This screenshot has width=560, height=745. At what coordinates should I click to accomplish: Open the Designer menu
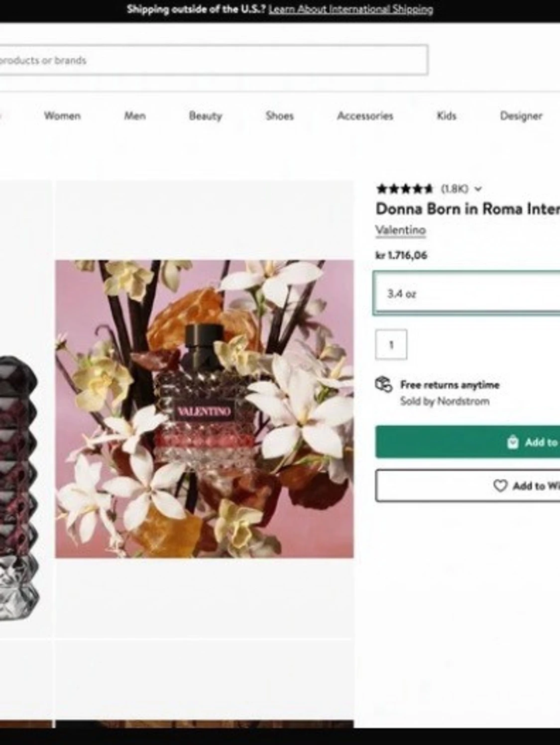click(x=521, y=116)
